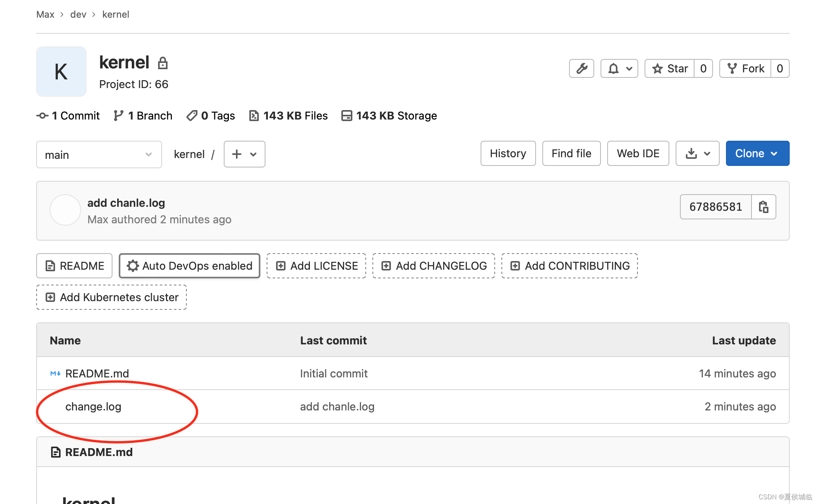Click Add Kubernetes cluster
Viewport: 818px width, 504px height.
(x=112, y=297)
